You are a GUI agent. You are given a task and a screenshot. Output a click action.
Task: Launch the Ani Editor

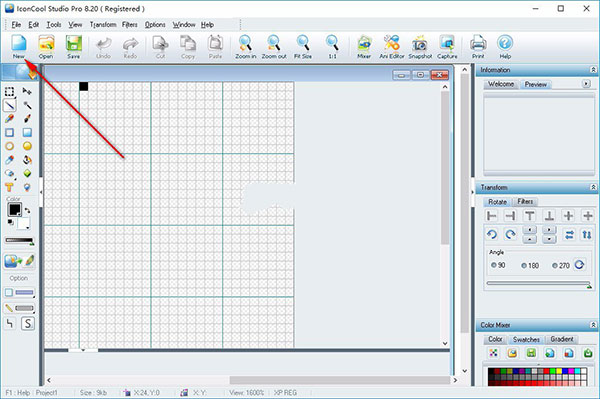(391, 46)
